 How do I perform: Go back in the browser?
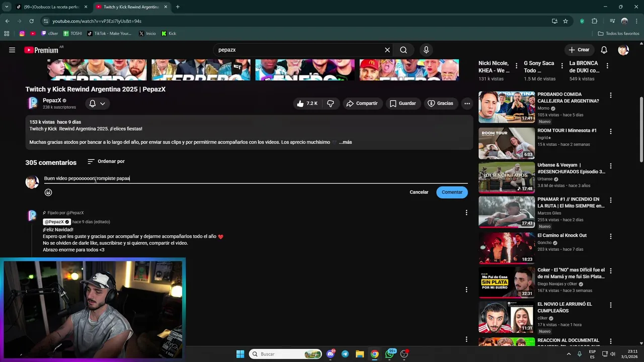(x=7, y=21)
